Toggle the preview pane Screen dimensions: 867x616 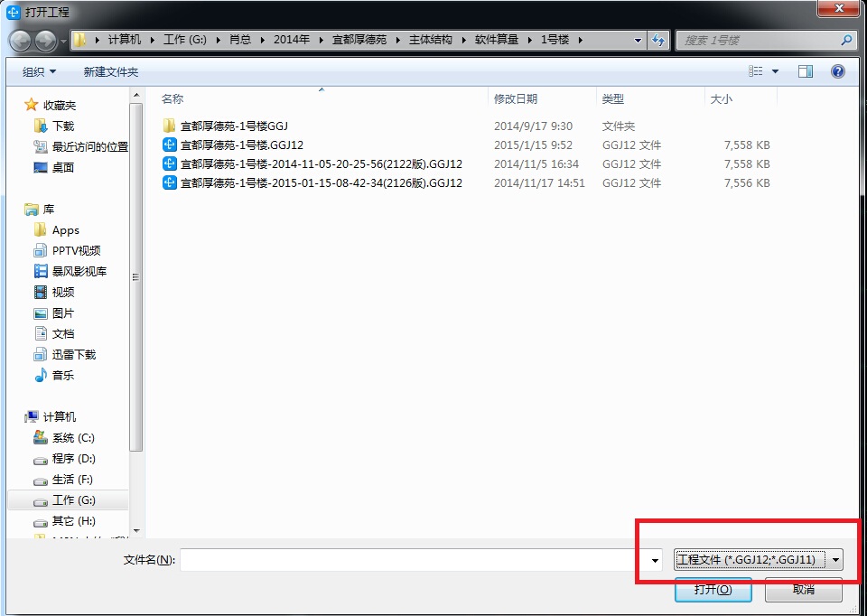[x=805, y=71]
